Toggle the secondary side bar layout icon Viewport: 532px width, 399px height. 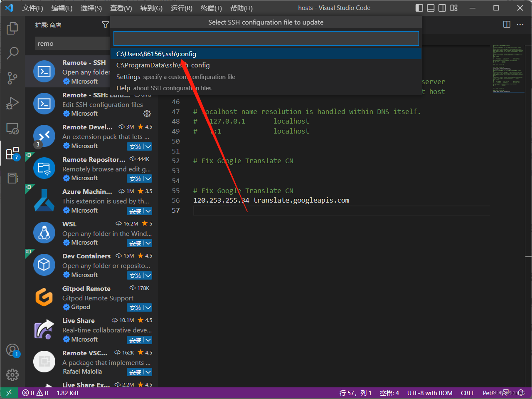pyautogui.click(x=442, y=8)
